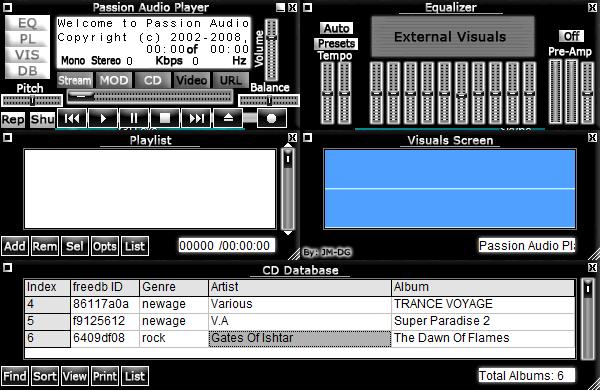Click the Eject icon button

point(228,118)
